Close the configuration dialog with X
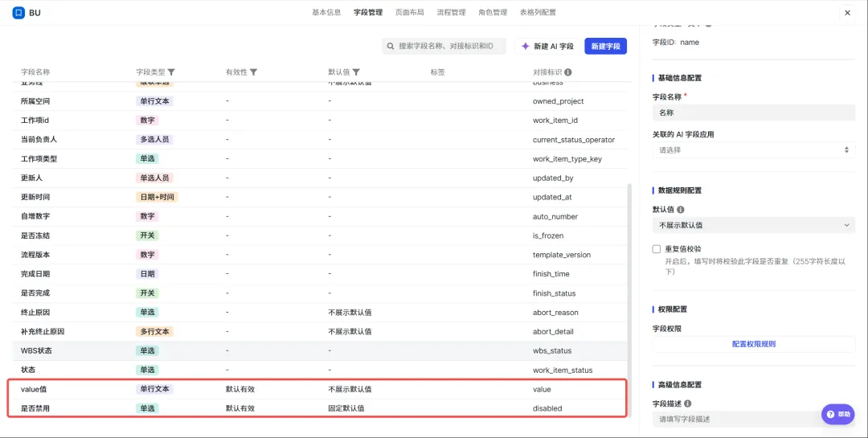Screen dimensions: 868x438 [847, 13]
